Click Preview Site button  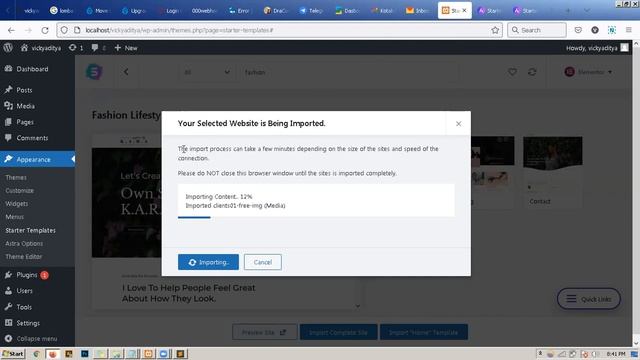(x=264, y=332)
